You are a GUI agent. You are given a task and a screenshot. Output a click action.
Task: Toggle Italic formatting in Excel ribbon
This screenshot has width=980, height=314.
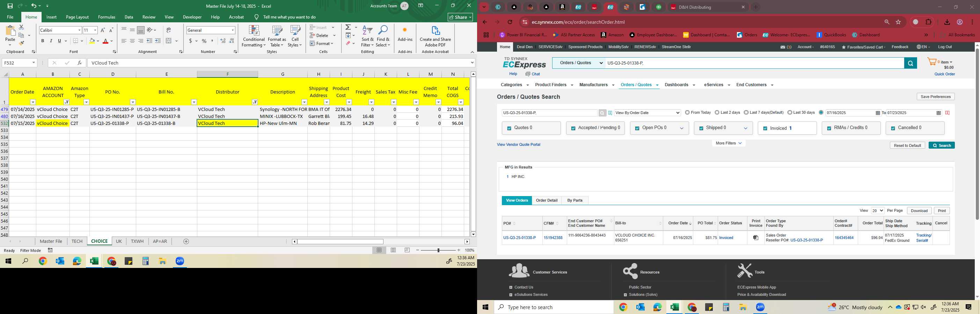(51, 41)
